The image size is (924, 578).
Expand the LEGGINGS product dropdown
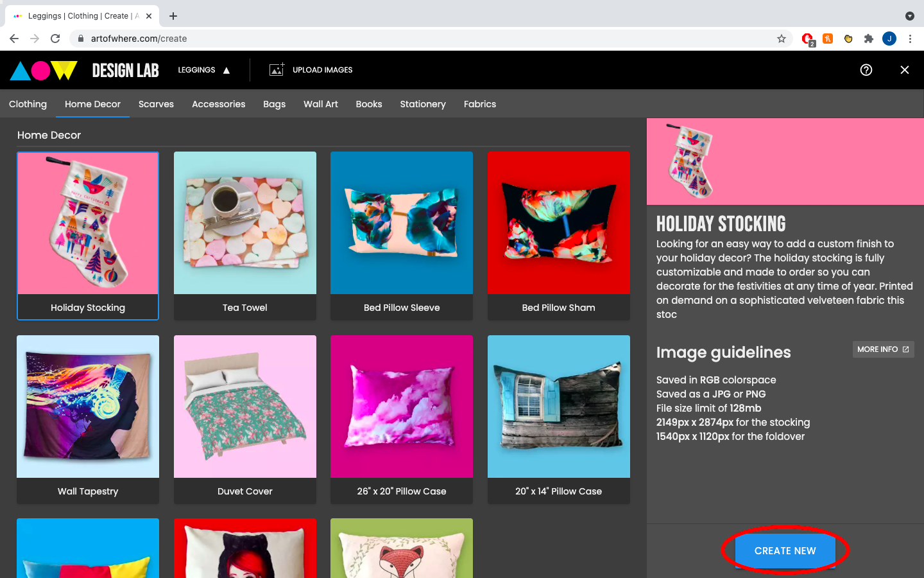(x=204, y=70)
